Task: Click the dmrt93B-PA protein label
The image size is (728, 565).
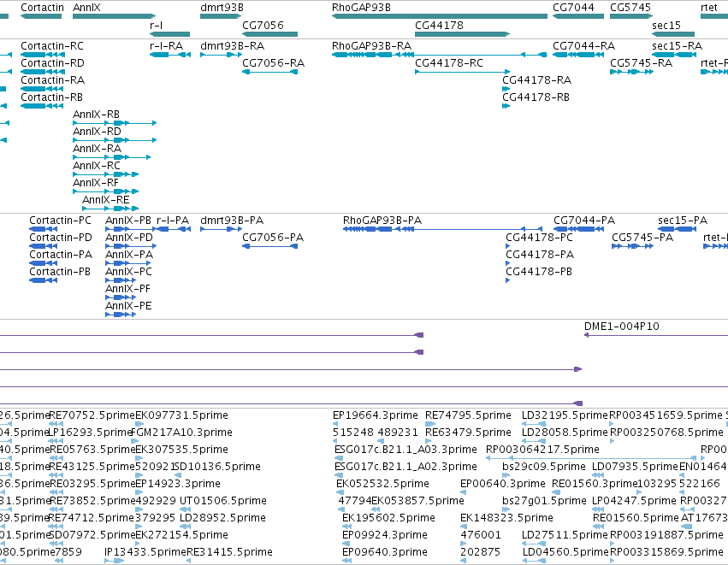Action: tap(232, 221)
